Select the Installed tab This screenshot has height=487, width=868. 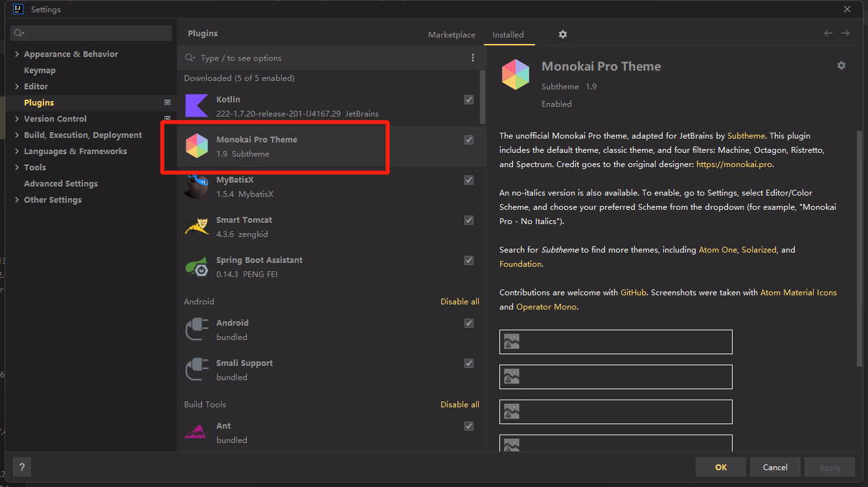[508, 35]
